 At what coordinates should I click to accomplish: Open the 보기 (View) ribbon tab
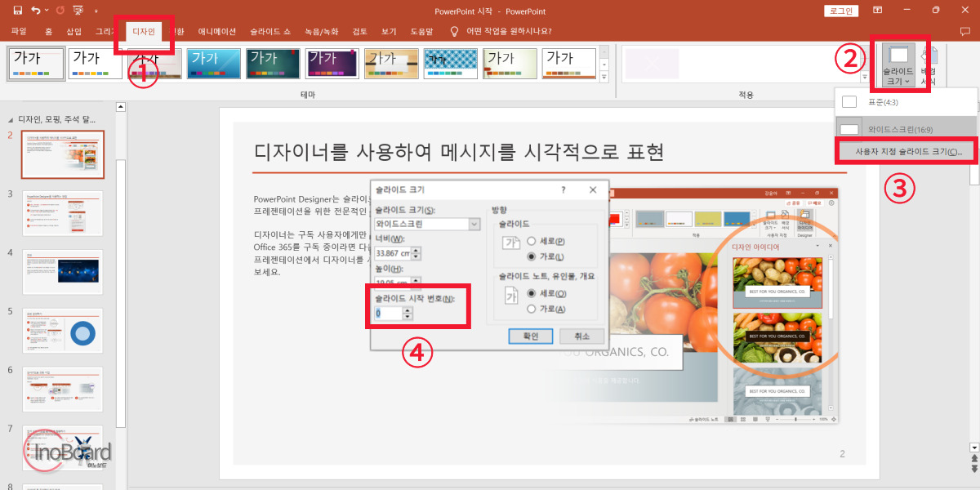(x=389, y=31)
